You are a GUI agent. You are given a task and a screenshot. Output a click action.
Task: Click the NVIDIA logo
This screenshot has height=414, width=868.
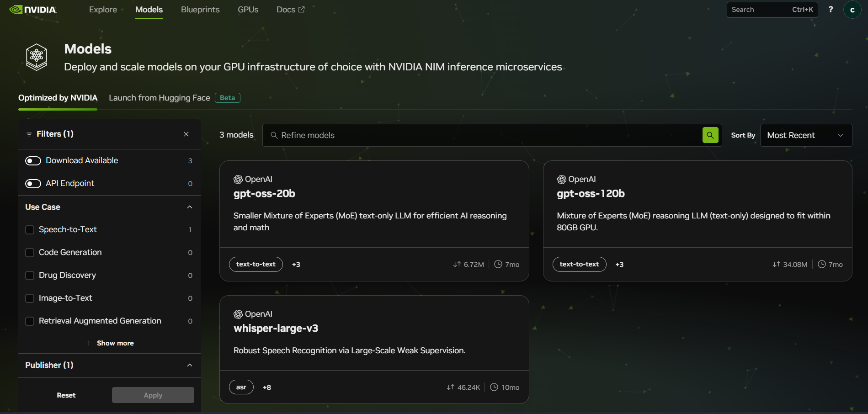33,10
